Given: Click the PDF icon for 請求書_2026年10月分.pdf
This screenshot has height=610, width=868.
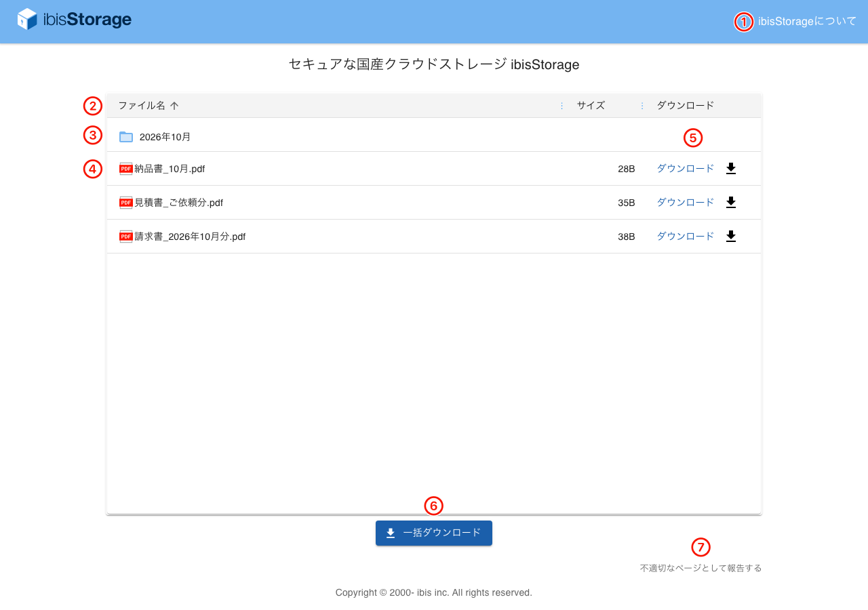Looking at the screenshot, I should coord(126,237).
